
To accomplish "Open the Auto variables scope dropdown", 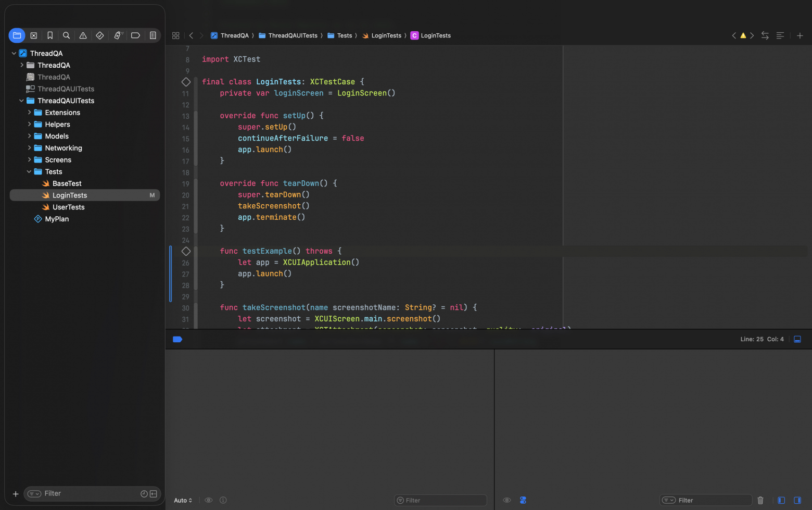I will [x=183, y=500].
